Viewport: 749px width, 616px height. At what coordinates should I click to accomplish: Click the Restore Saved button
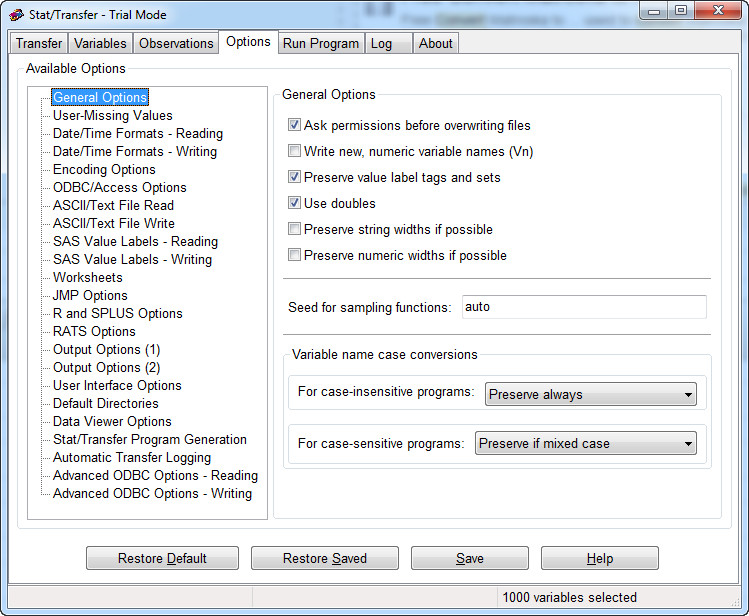click(x=325, y=558)
